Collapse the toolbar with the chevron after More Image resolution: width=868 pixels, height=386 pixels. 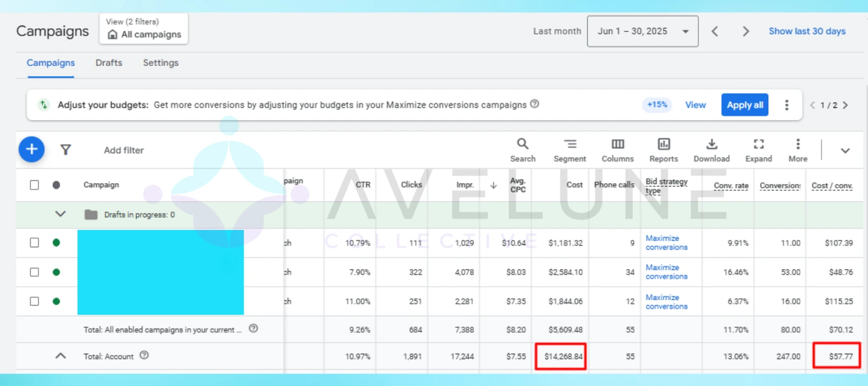tap(845, 150)
